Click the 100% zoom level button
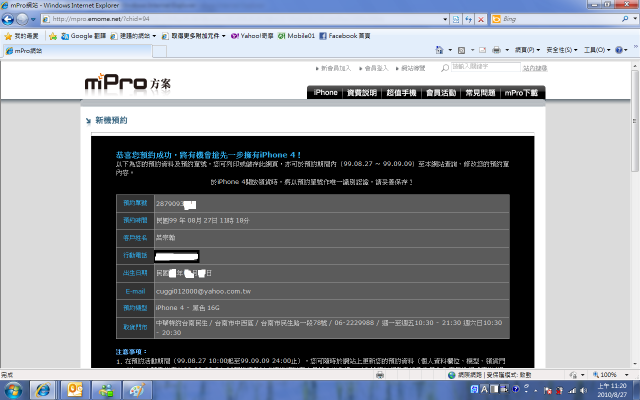 [x=604, y=375]
